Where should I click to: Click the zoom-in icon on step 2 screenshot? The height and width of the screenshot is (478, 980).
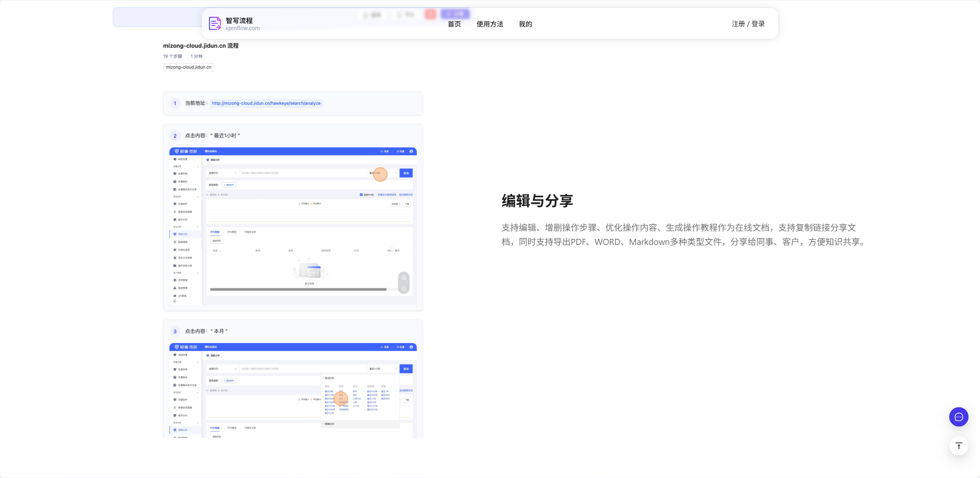(404, 278)
